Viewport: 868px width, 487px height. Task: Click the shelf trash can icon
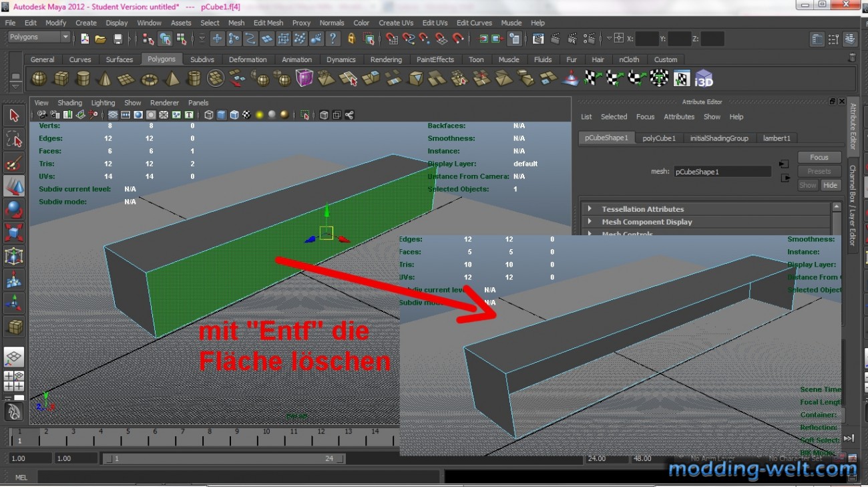851,58
